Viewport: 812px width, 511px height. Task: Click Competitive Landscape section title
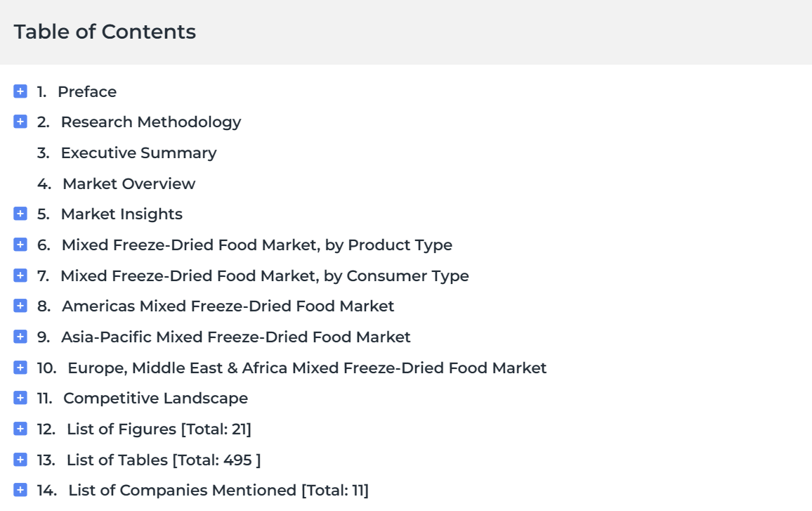click(155, 399)
